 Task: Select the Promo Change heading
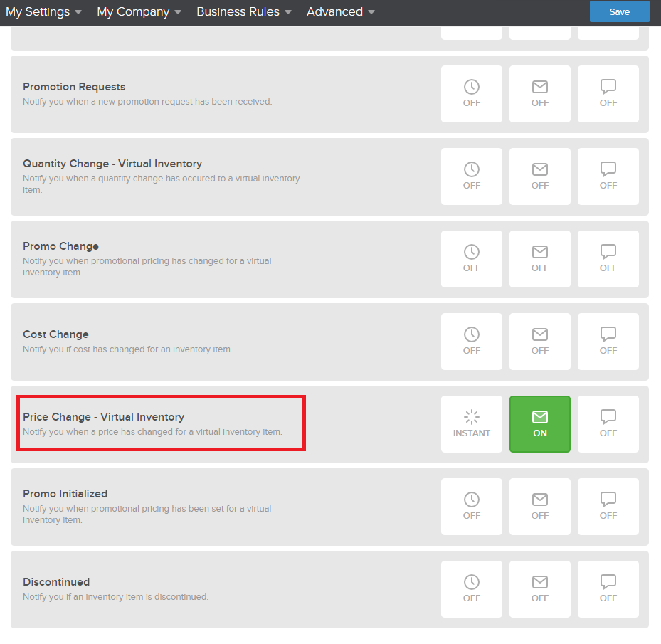(x=60, y=246)
